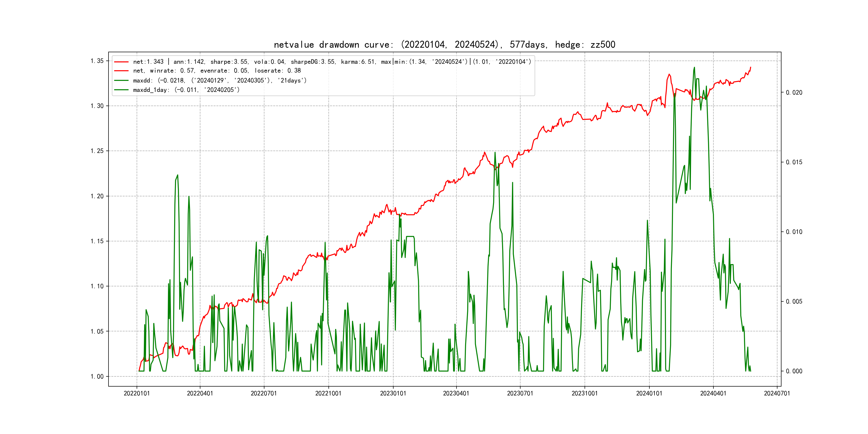868x434 pixels.
Task: Click the 1.00 left axis tick label
Action: click(x=97, y=376)
